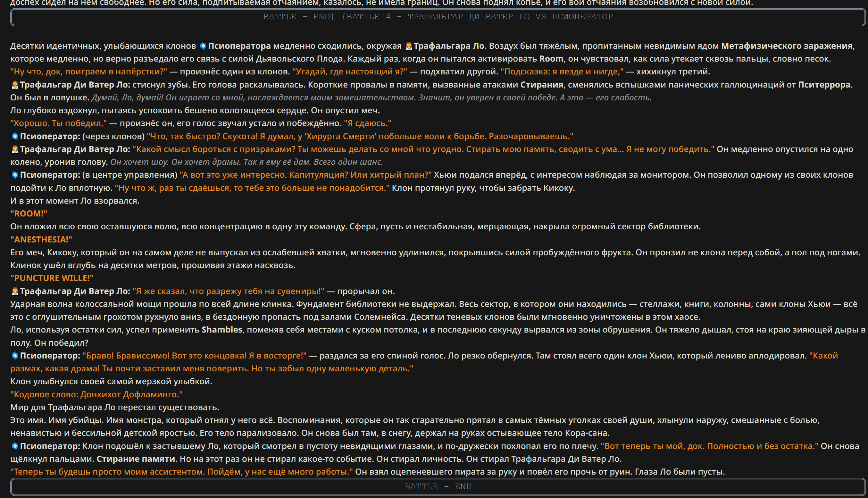Click the Псиоператор emoji before 'Клон подошёл'
Image resolution: width=868 pixels, height=498 pixels.
pyautogui.click(x=15, y=446)
